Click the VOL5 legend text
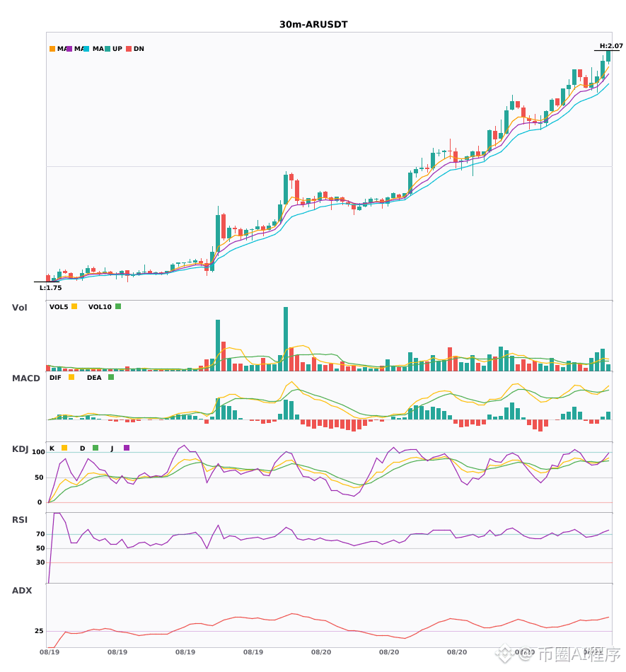Image resolution: width=626 pixels, height=672 pixels. point(59,307)
